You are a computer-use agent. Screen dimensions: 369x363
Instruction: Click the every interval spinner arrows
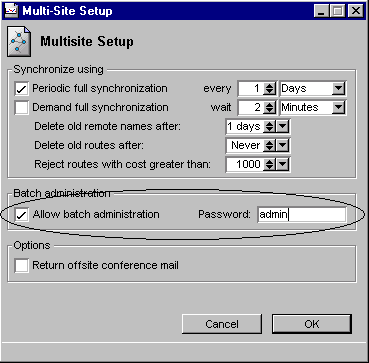(x=269, y=89)
